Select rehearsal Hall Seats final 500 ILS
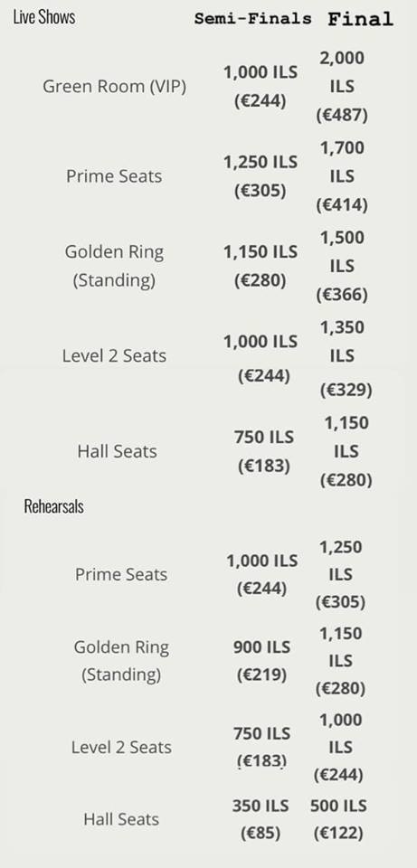Viewport: 417px width, 868px height. tap(338, 806)
